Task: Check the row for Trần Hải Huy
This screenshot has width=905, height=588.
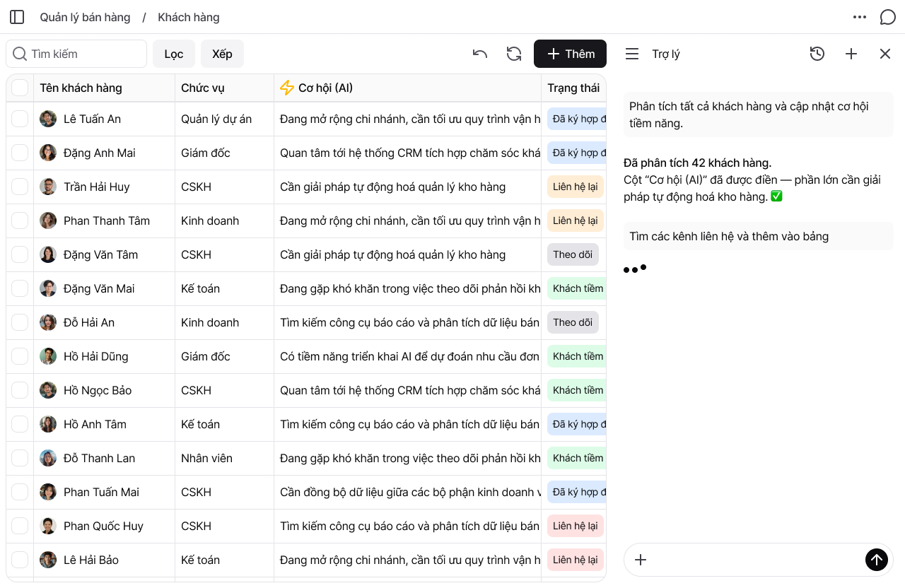Action: [x=20, y=187]
